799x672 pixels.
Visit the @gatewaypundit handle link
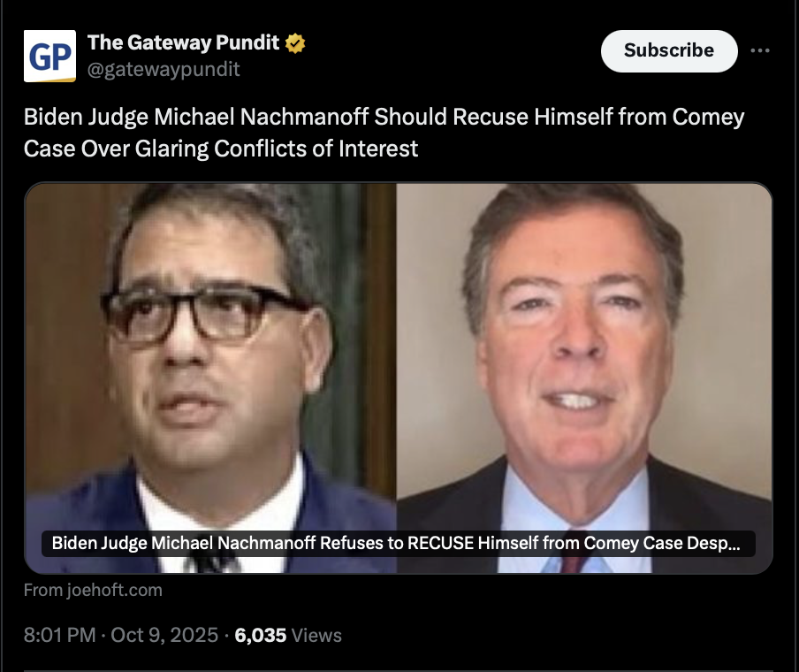(164, 69)
